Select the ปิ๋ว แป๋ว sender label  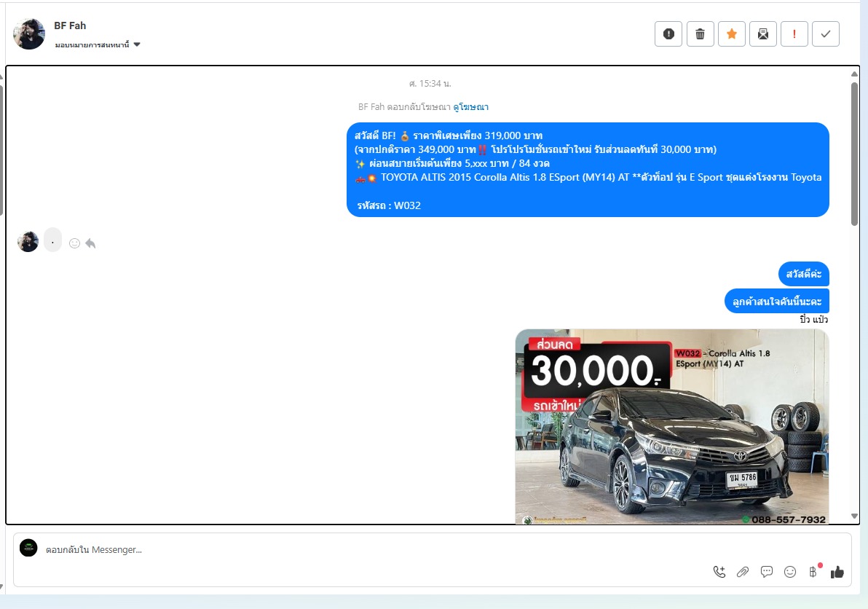click(x=814, y=320)
